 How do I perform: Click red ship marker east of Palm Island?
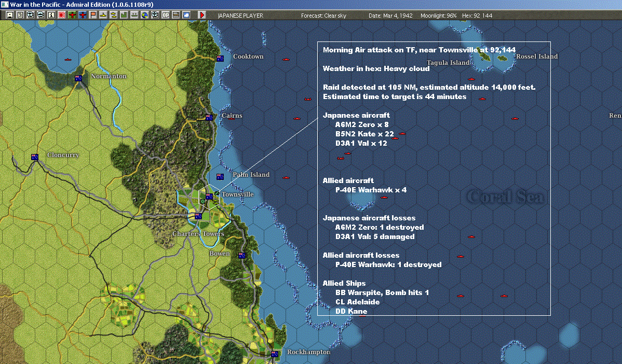click(286, 177)
